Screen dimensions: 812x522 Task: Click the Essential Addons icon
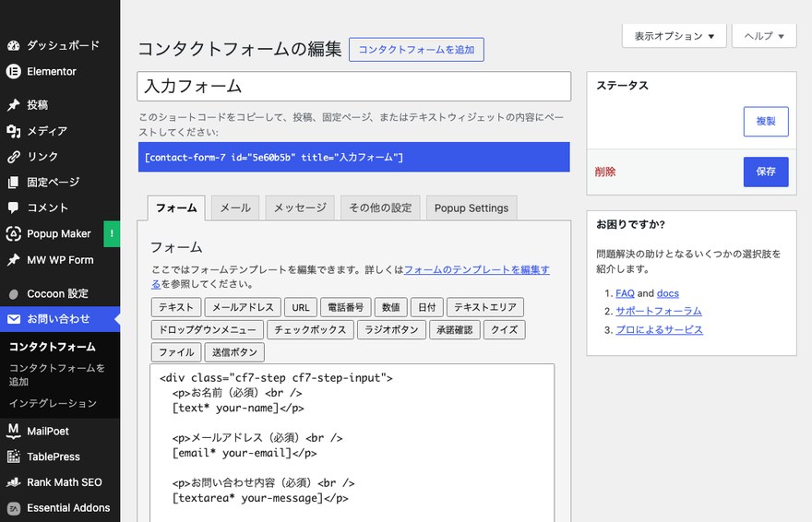click(x=14, y=508)
